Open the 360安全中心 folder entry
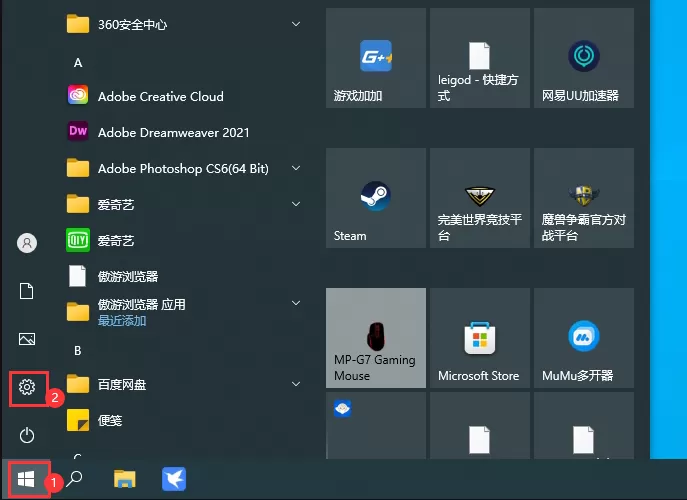 click(184, 24)
